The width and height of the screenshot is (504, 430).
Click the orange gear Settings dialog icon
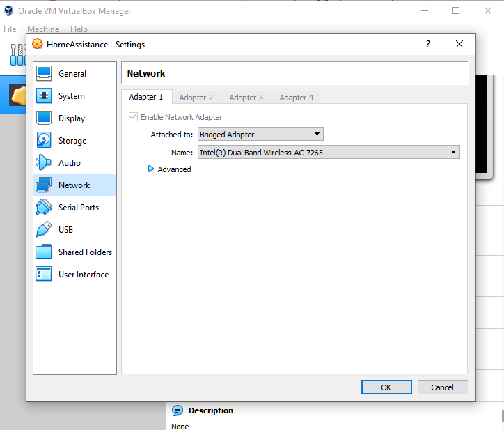coord(38,44)
